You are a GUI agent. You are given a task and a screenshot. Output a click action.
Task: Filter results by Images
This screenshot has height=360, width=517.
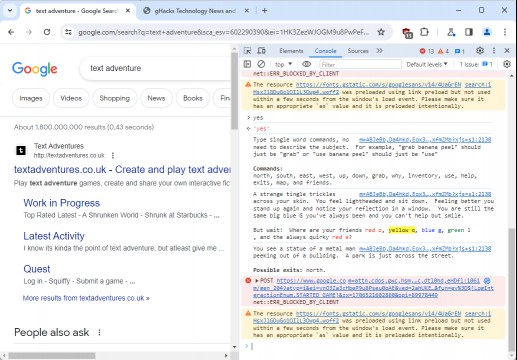pyautogui.click(x=31, y=98)
